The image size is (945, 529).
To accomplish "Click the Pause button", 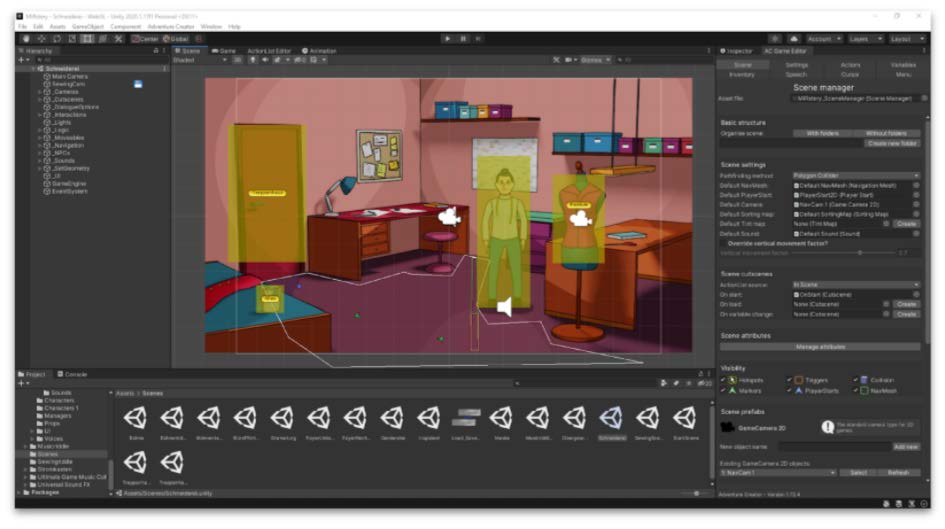I will coord(463,38).
